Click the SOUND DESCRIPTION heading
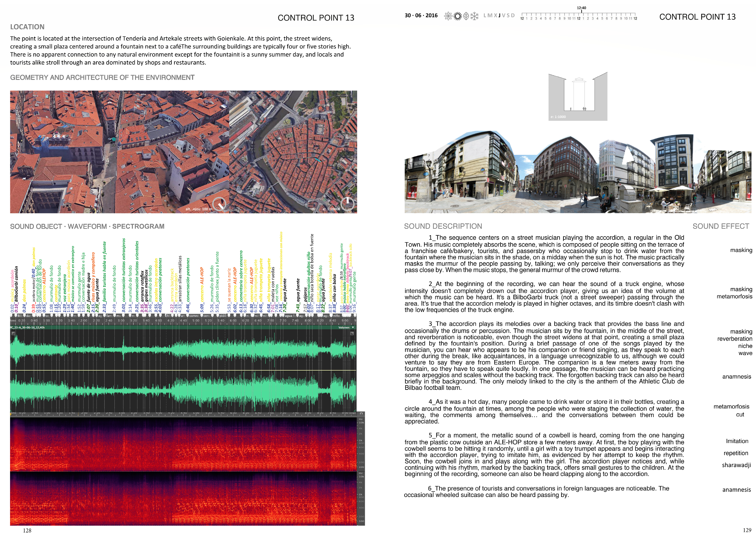756x537 pixels. coord(443,226)
